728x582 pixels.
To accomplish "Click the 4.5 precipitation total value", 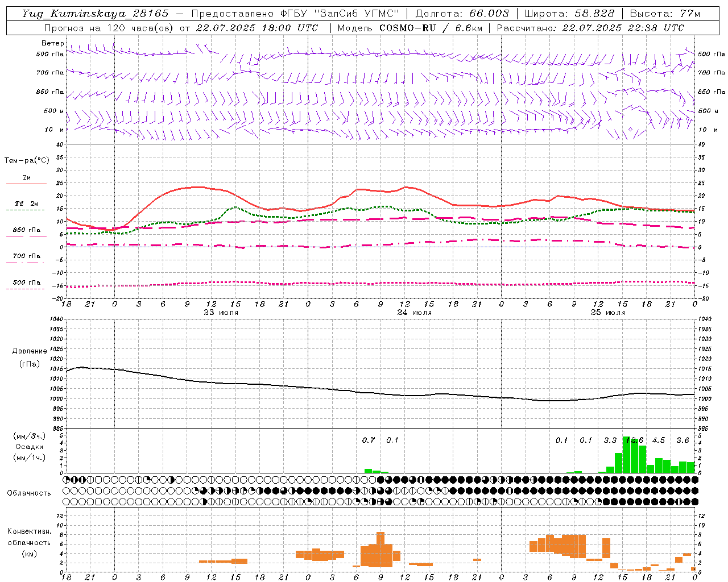I will 659,440.
